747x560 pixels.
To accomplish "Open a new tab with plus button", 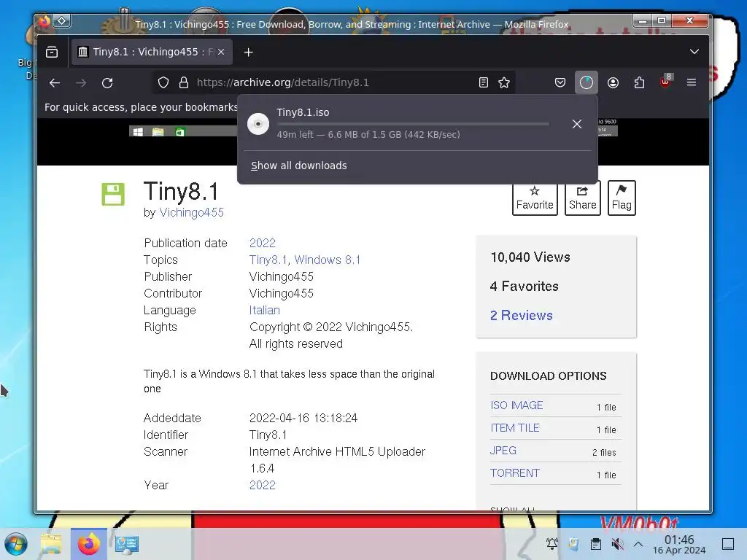I will pyautogui.click(x=248, y=52).
